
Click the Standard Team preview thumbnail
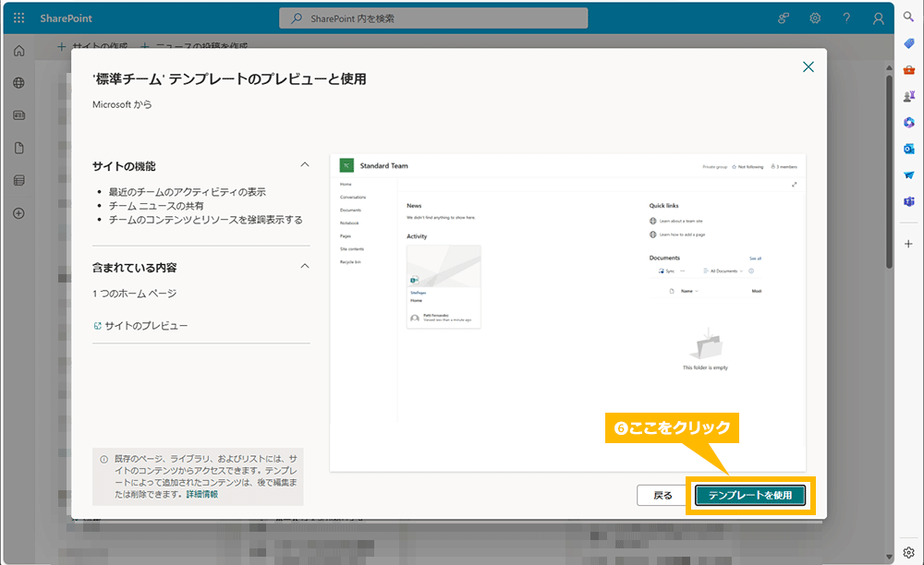click(x=568, y=313)
